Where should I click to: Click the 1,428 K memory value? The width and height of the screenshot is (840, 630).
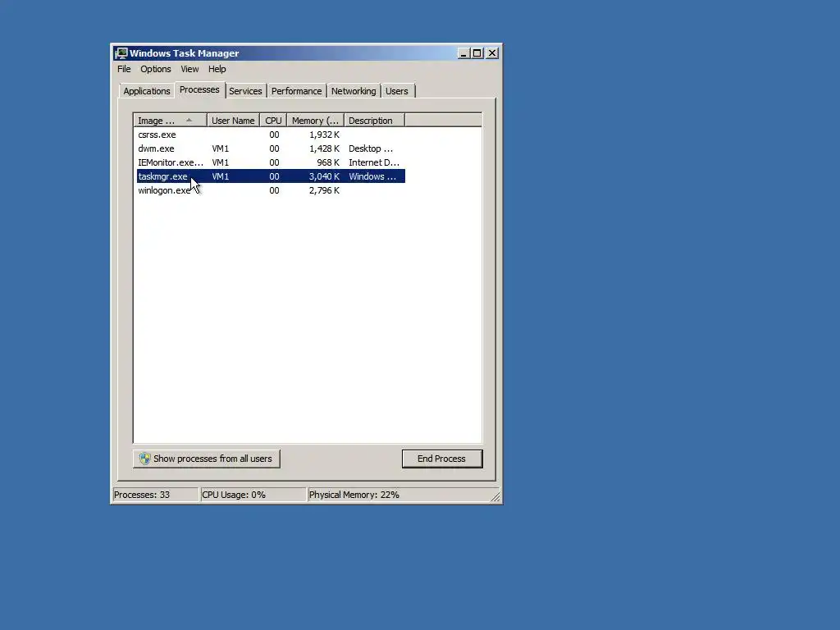pyautogui.click(x=324, y=148)
